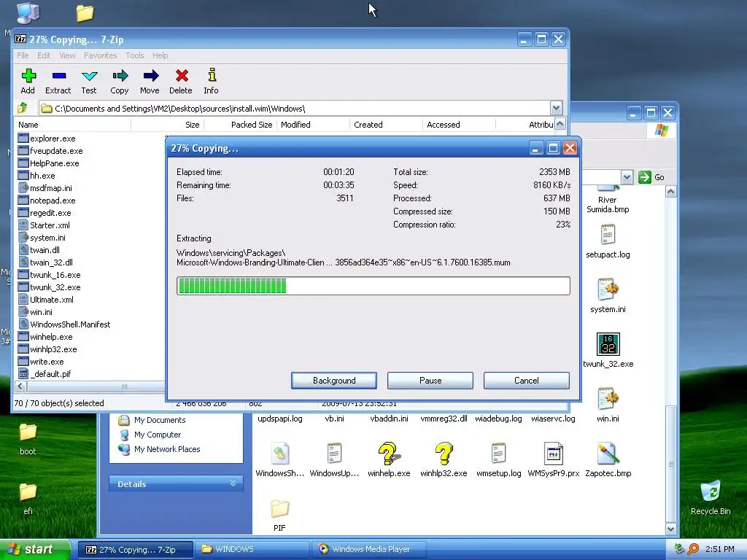
Task: Select notepad.exe in the 7-Zip list
Action: (x=47, y=201)
